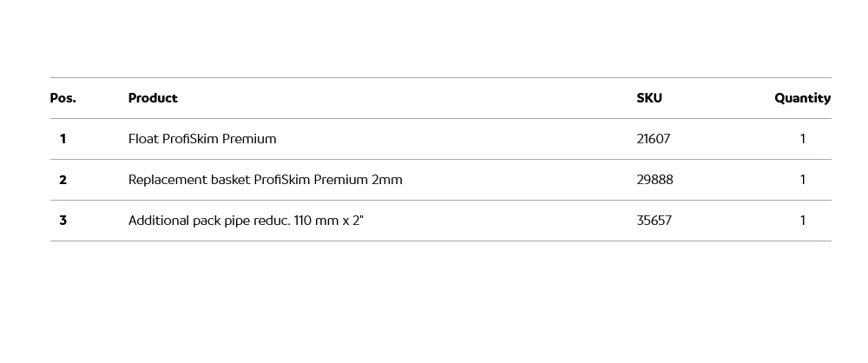Select position number 1 in first row
The image size is (868, 363).
point(62,139)
